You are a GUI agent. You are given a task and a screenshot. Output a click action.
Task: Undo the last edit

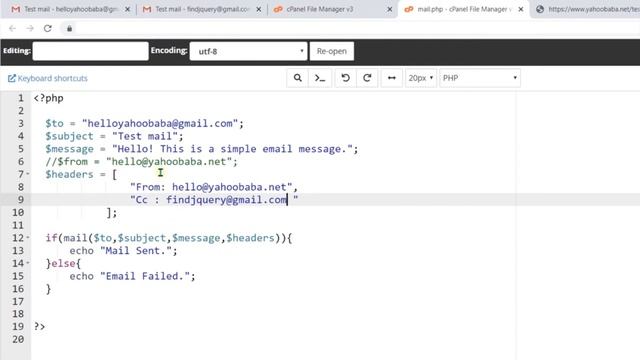click(x=345, y=78)
